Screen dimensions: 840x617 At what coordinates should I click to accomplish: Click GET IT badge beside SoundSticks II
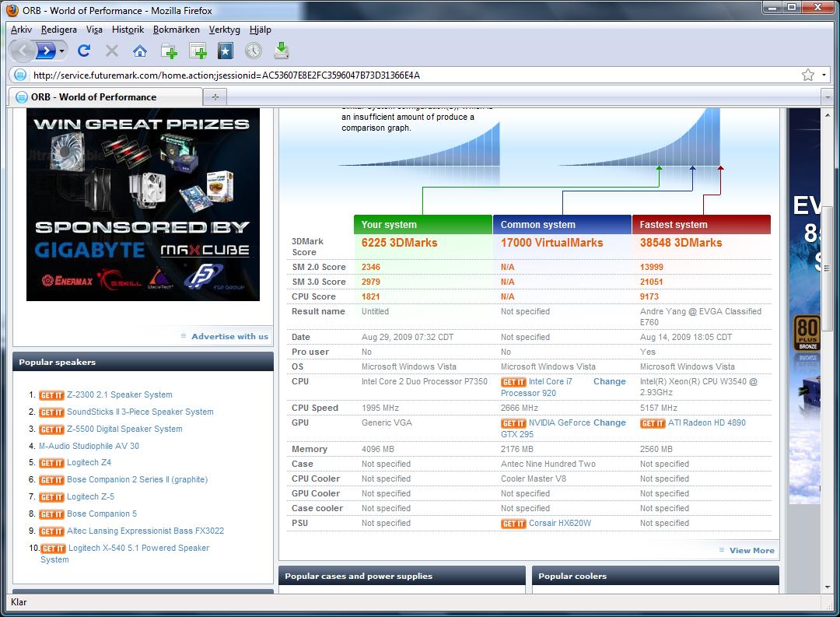[x=51, y=412]
